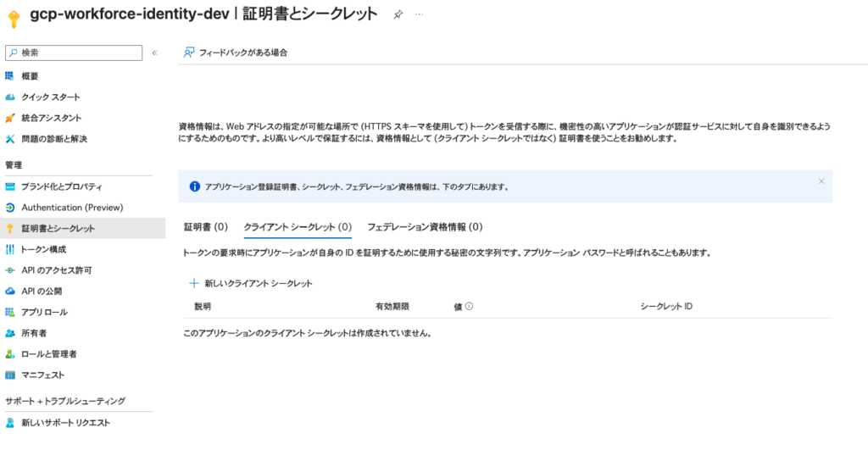Click the 概要 grid icon
This screenshot has width=868, height=461.
[x=10, y=75]
